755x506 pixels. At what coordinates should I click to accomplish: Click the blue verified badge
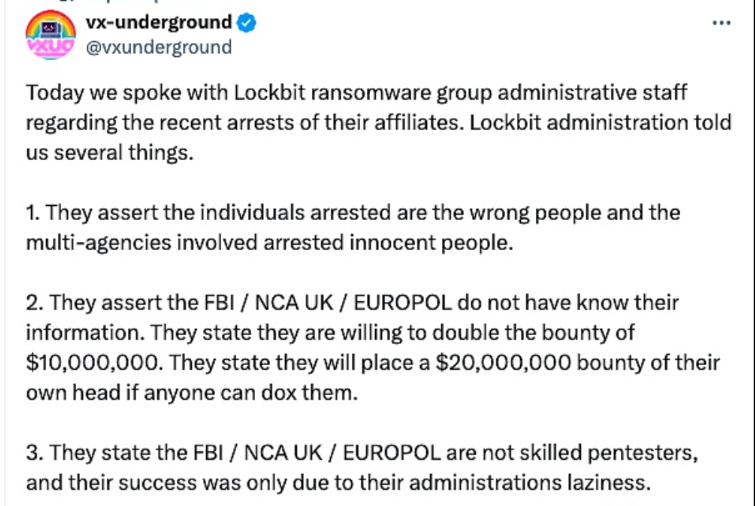click(248, 22)
